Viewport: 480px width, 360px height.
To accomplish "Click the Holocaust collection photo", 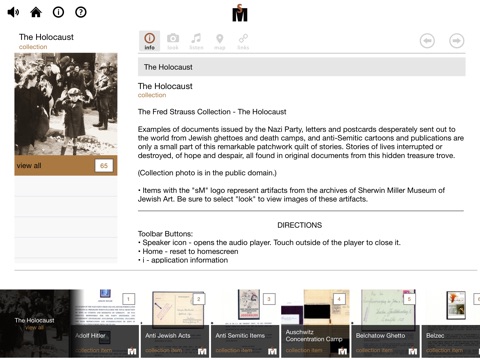I will click(x=66, y=104).
